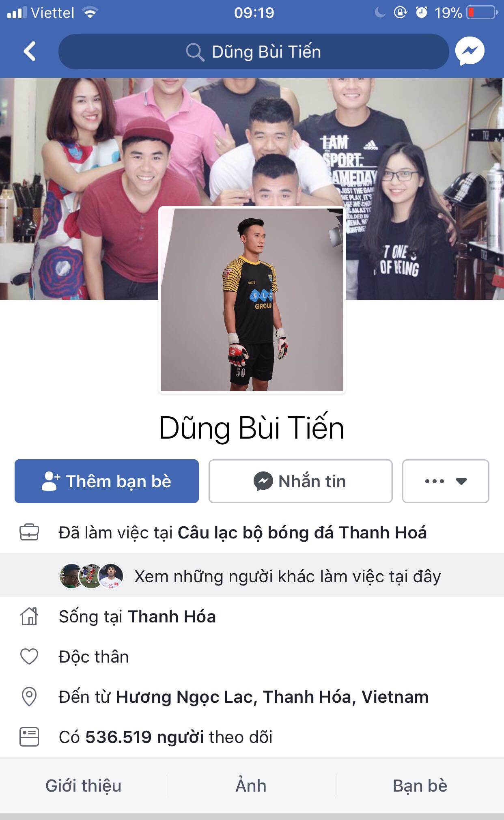The image size is (504, 820).
Task: Open the Bạn bè tab
Action: 420,786
